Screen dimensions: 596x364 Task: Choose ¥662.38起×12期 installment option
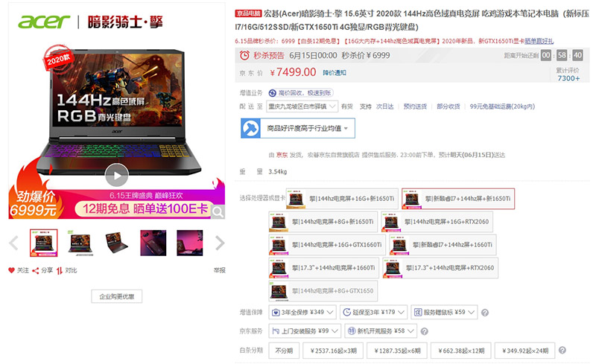[x=460, y=351]
